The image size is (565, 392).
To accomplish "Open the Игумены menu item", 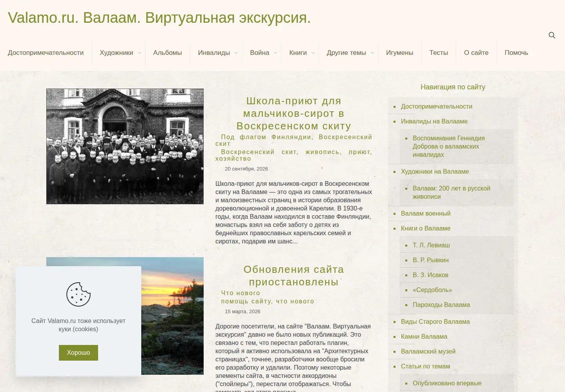I will (399, 53).
